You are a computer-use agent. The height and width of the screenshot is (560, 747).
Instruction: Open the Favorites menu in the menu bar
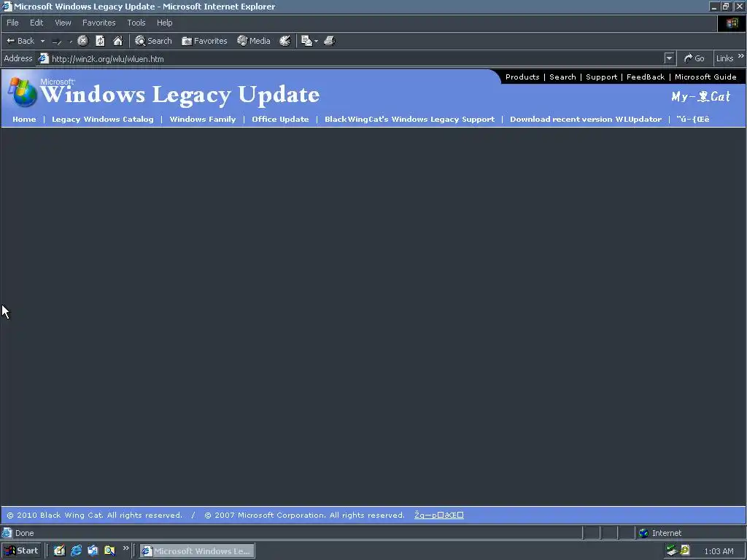pos(98,23)
